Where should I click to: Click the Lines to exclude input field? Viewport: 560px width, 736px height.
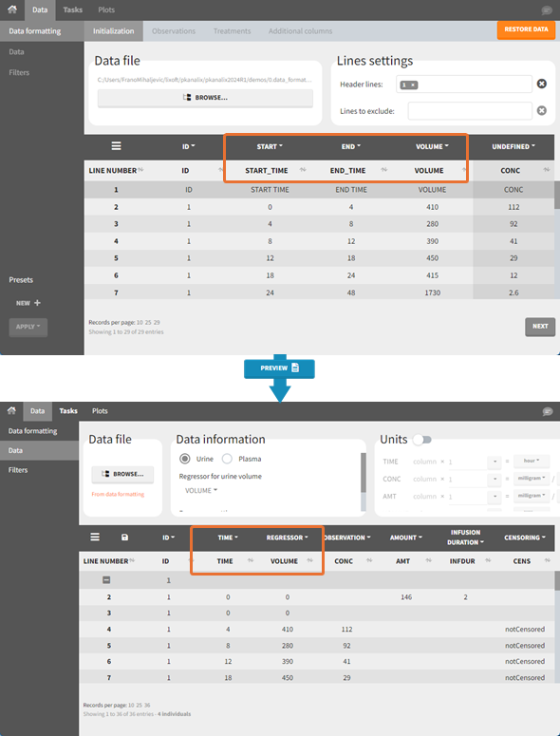tap(470, 111)
